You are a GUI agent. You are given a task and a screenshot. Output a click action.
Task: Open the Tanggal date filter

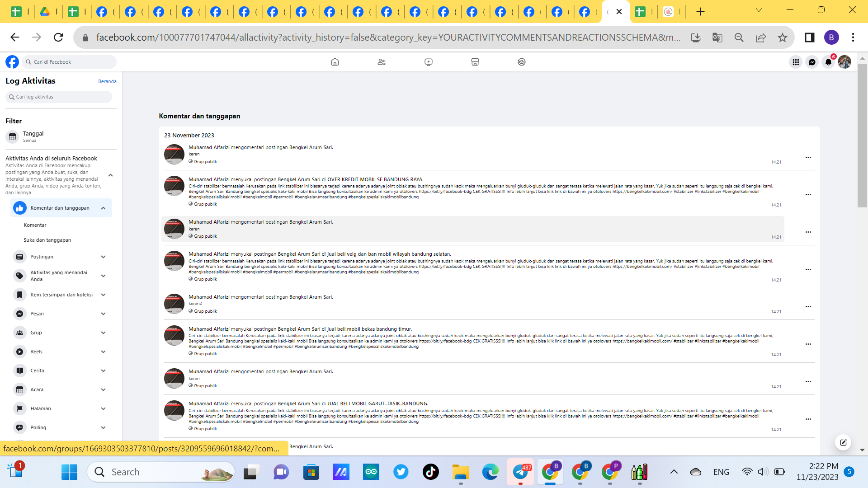[61, 137]
